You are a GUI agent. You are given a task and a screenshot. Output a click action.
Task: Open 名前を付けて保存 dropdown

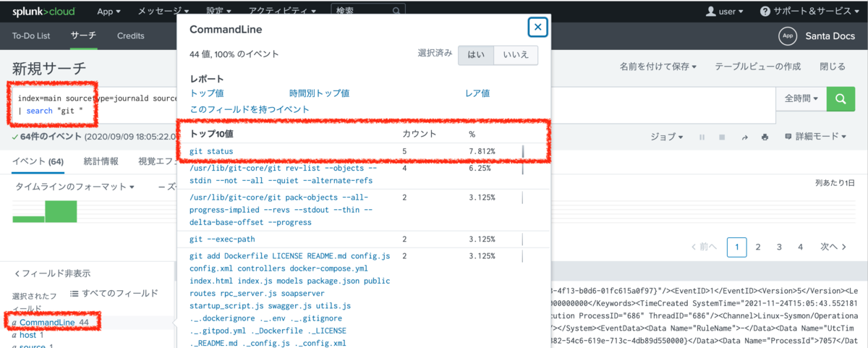pyautogui.click(x=658, y=67)
